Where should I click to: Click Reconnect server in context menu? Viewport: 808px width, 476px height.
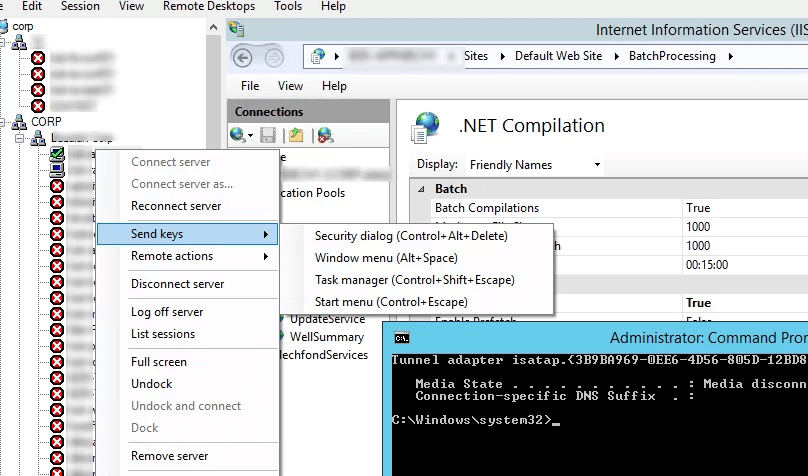[176, 206]
